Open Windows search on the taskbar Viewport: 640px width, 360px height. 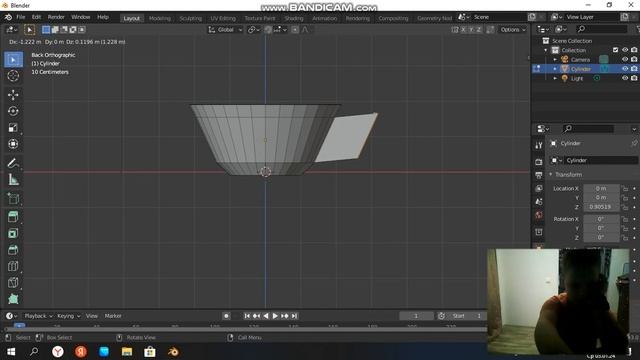[34, 351]
